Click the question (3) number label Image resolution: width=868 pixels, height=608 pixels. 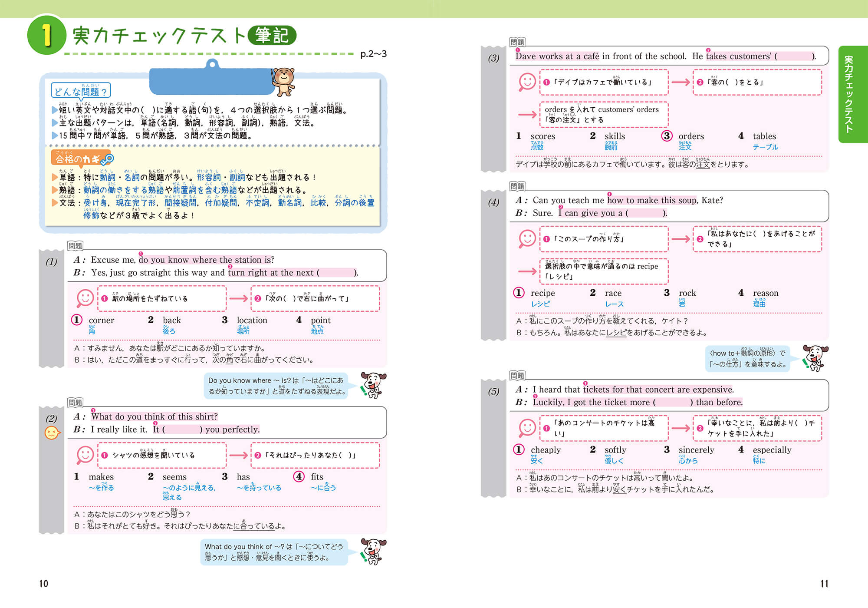point(493,58)
